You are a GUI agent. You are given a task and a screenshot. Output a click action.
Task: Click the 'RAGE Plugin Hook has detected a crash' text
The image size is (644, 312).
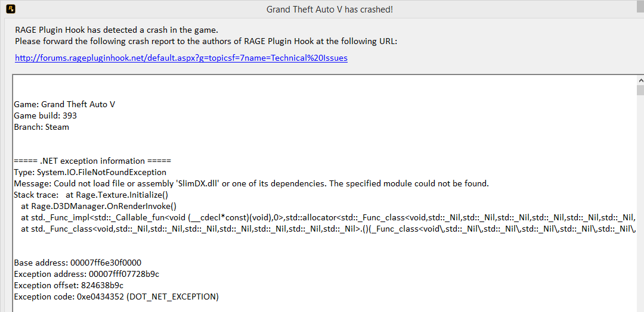pyautogui.click(x=116, y=30)
